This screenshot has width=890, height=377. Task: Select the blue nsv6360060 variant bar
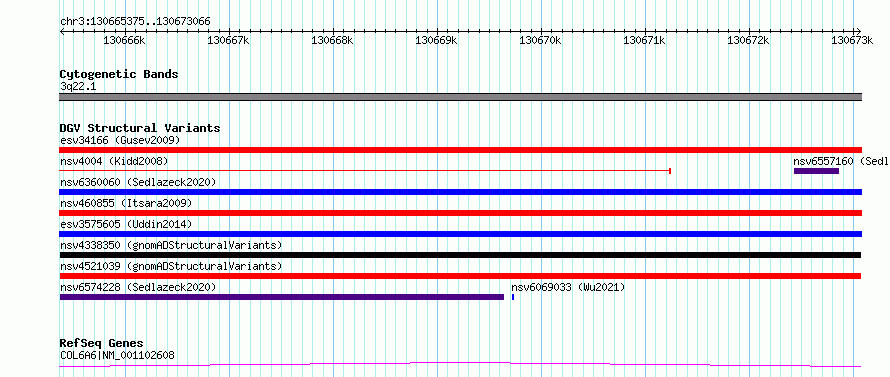pyautogui.click(x=460, y=192)
